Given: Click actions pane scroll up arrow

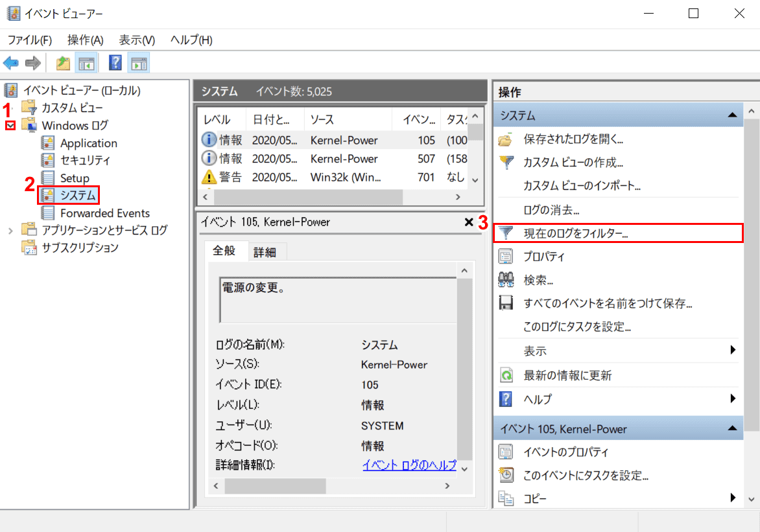Looking at the screenshot, I should [x=752, y=111].
